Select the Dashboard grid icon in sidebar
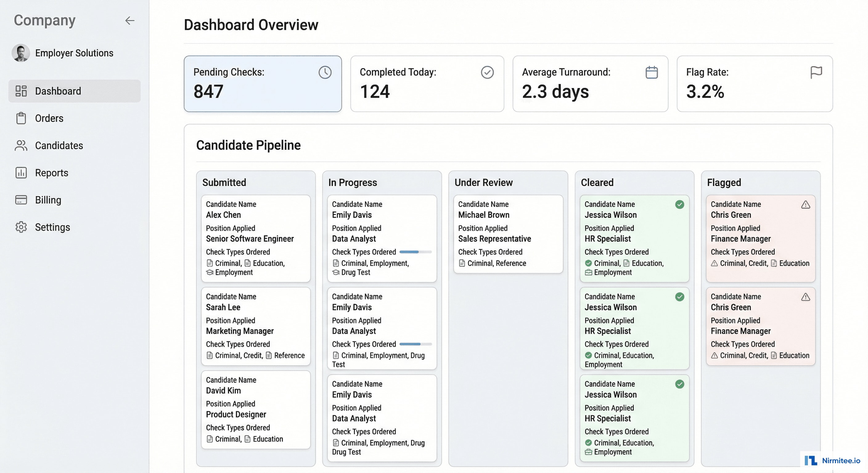Viewport: 868px width, 473px height. pos(21,91)
